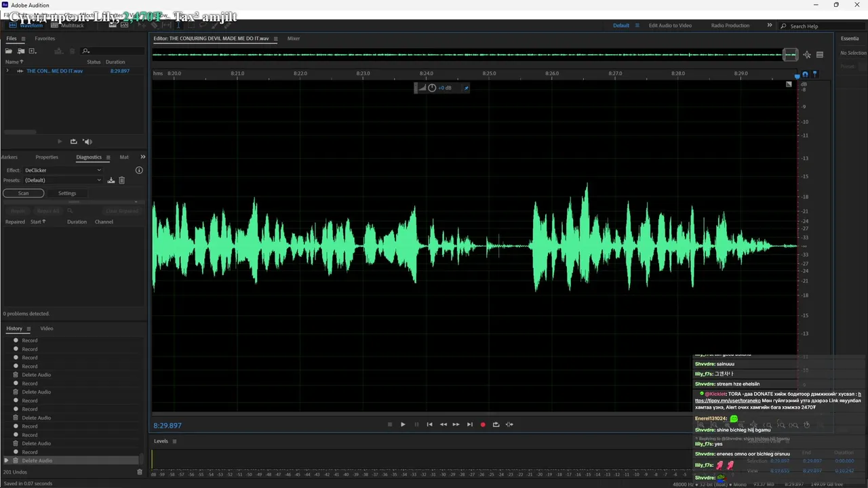Image resolution: width=868 pixels, height=488 pixels.
Task: Open the Levels panel menu
Action: point(174,441)
